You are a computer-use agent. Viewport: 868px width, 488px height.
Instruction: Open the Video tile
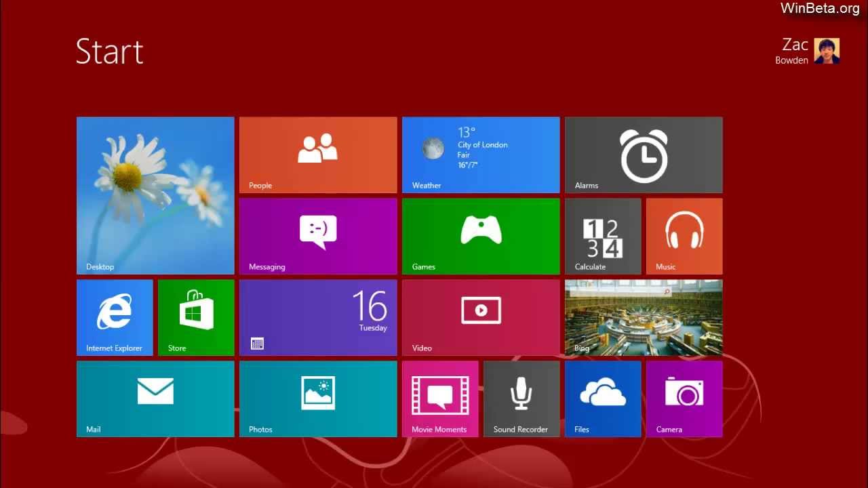click(481, 317)
